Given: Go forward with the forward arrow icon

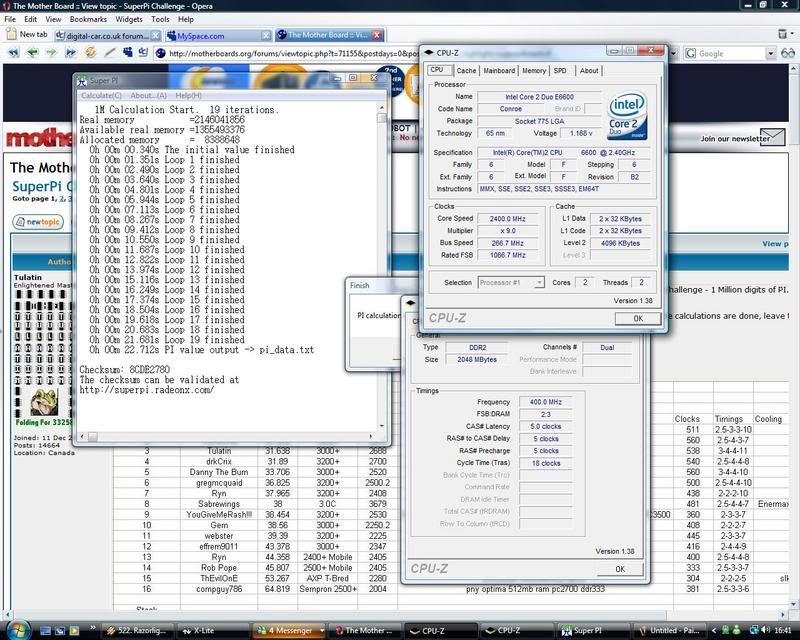Looking at the screenshot, I should 51,53.
